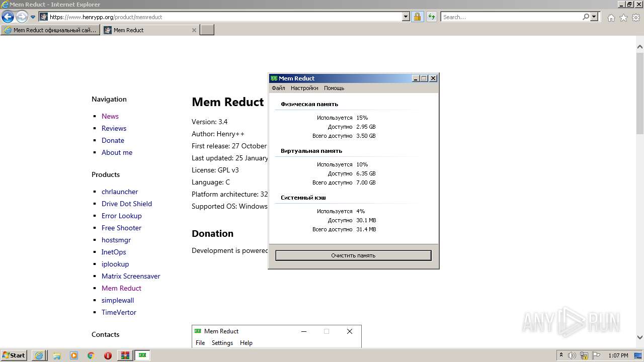
Task: Click the Виртуальная память section heading
Action: tap(311, 151)
